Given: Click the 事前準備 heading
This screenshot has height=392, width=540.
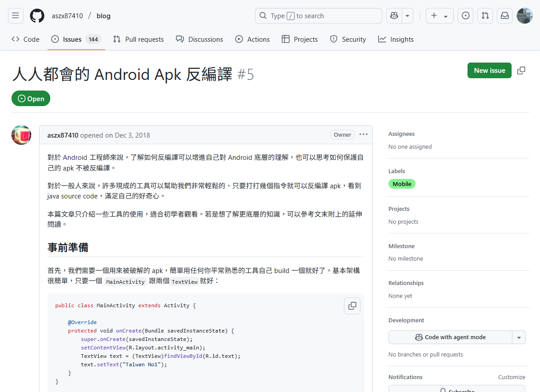Looking at the screenshot, I should coord(68,248).
